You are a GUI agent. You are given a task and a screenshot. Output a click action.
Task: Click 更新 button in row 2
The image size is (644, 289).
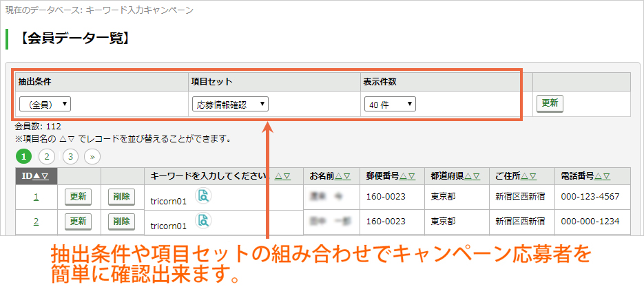click(78, 222)
